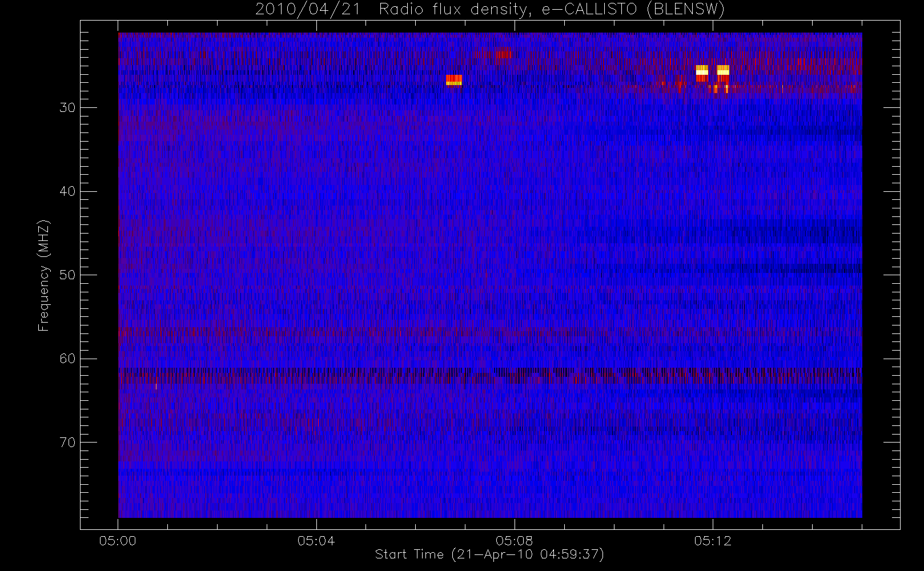Click the '05:00' time tick label

pyautogui.click(x=118, y=541)
